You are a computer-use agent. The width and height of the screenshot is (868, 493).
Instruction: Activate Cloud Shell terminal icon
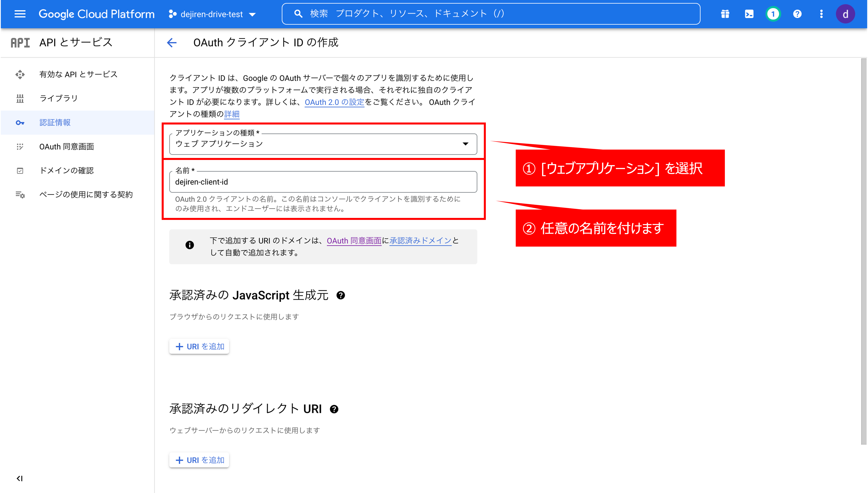(x=749, y=14)
